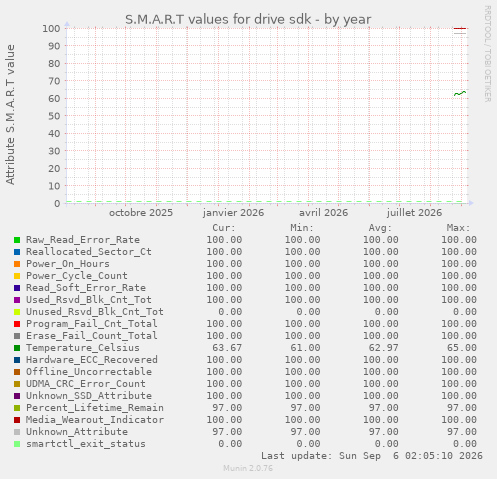Select the UDMA_CRC_Error_Count legend label

pos(86,384)
